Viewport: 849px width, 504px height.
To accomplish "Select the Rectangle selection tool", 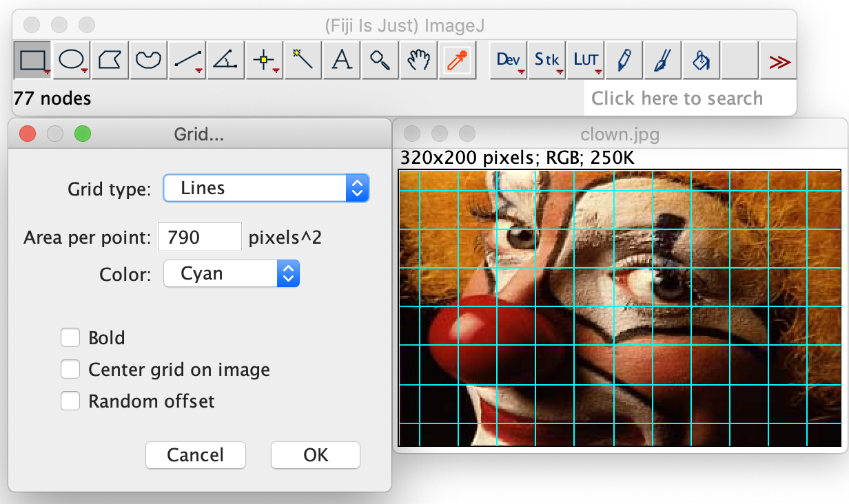I will 32,60.
